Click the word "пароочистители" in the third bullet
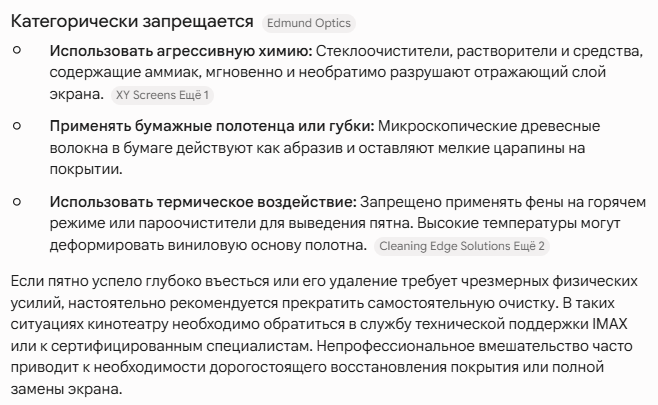Viewport: 658px width, 405px height. (x=197, y=224)
